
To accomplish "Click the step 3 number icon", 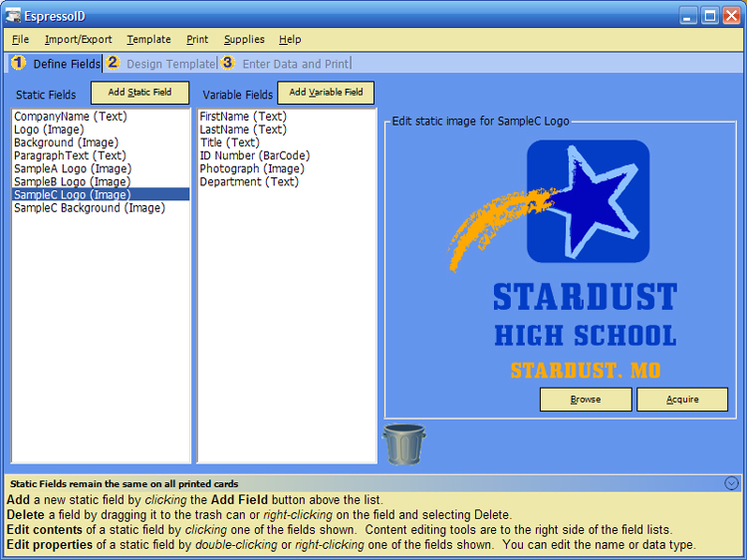I will click(x=228, y=63).
